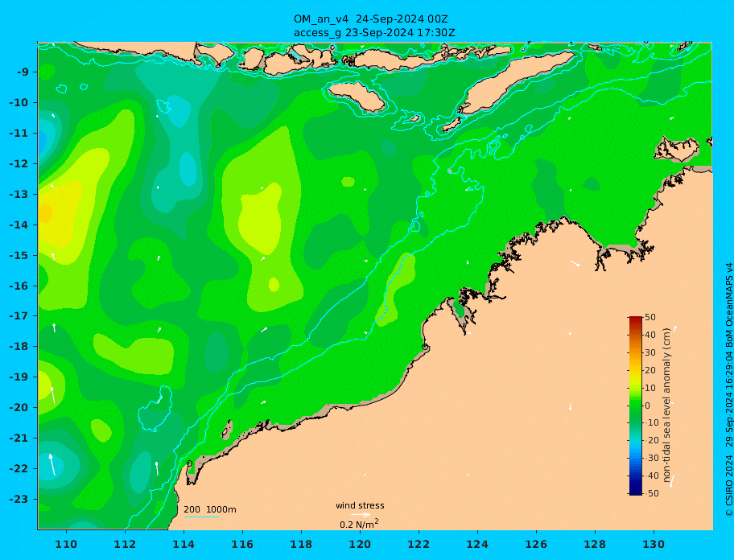Viewport: 734px width, 560px height.
Task: Click the colorbar tick label -40
Action: (652, 476)
